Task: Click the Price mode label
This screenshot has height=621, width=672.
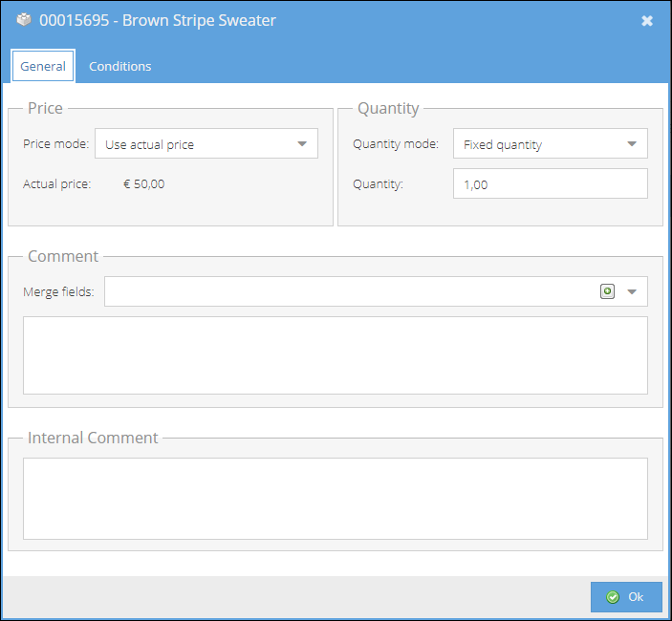Action: pos(55,144)
